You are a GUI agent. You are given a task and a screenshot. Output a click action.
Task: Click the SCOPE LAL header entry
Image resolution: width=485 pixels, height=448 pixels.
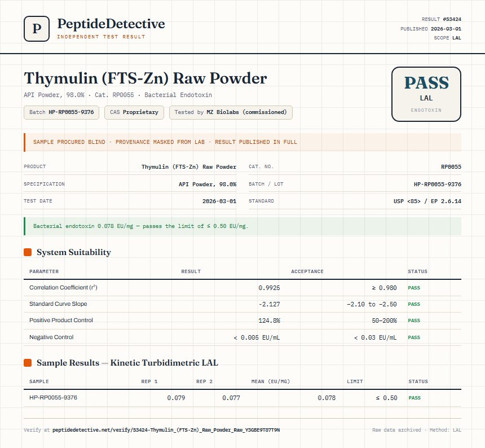click(x=448, y=38)
